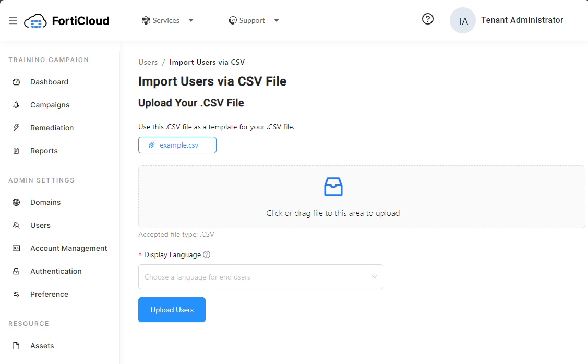Open Authentication settings via the lock icon
Viewport: 588px width, 364px height.
coord(15,271)
